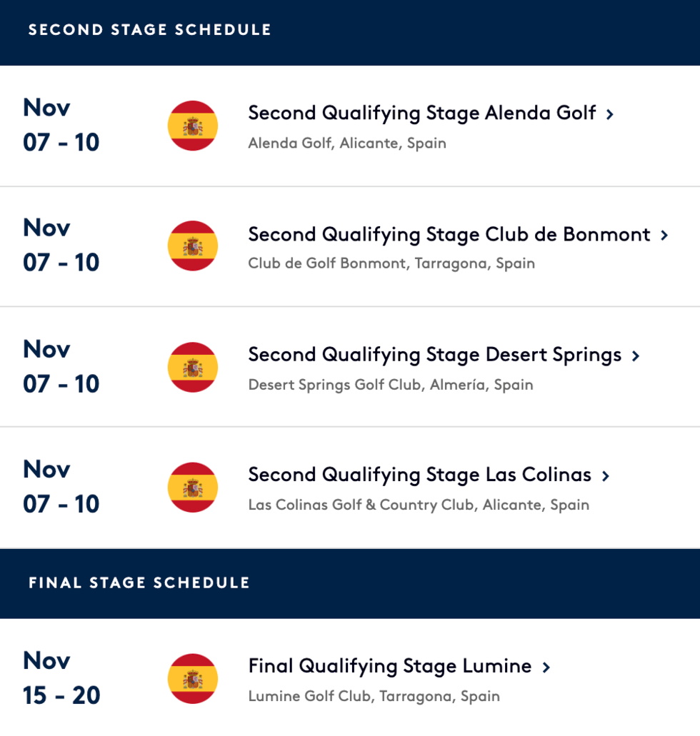
Task: Click Desert Springs Golf Club, Almería venue text
Action: (390, 385)
